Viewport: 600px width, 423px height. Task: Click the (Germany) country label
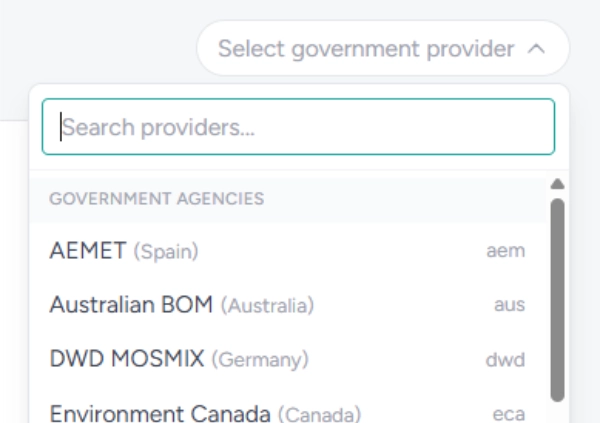(x=260, y=359)
